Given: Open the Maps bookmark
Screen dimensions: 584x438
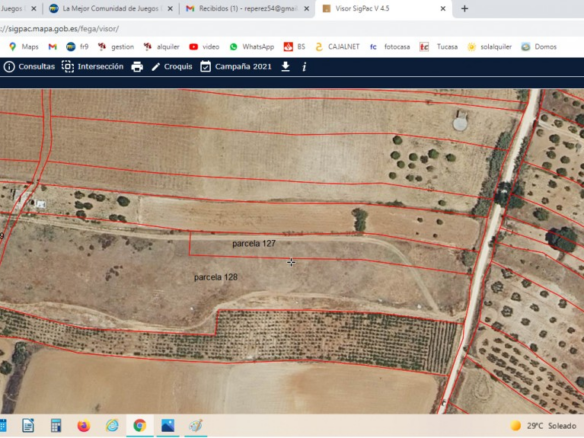Looking at the screenshot, I should coord(23,47).
